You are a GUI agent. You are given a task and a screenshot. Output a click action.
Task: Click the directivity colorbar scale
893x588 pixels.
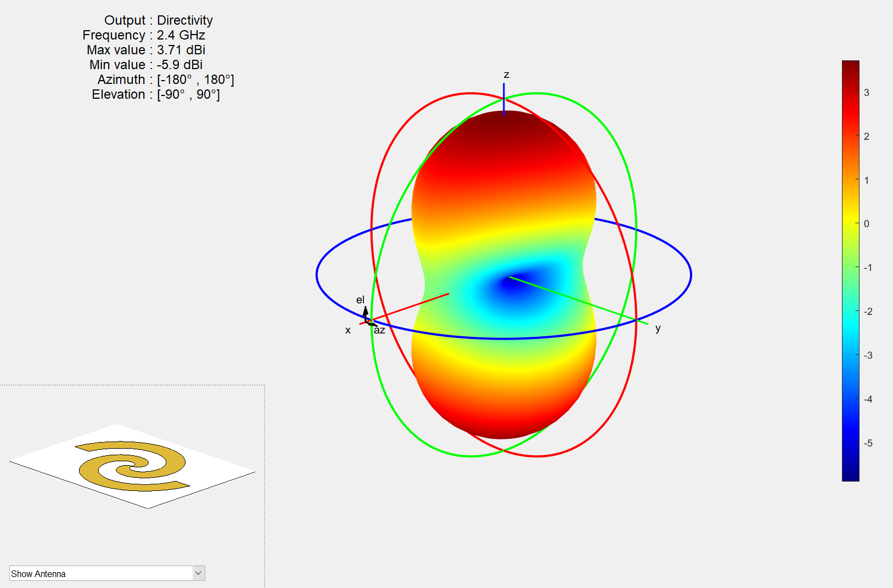pos(850,271)
